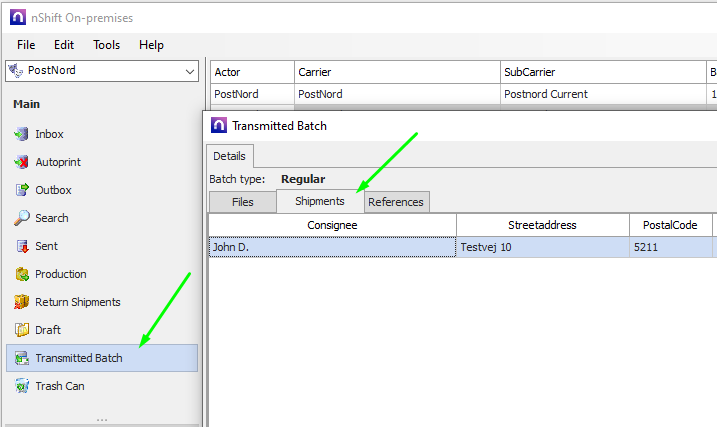Click the Search magnifier icon
The width and height of the screenshot is (717, 427).
pyautogui.click(x=22, y=218)
